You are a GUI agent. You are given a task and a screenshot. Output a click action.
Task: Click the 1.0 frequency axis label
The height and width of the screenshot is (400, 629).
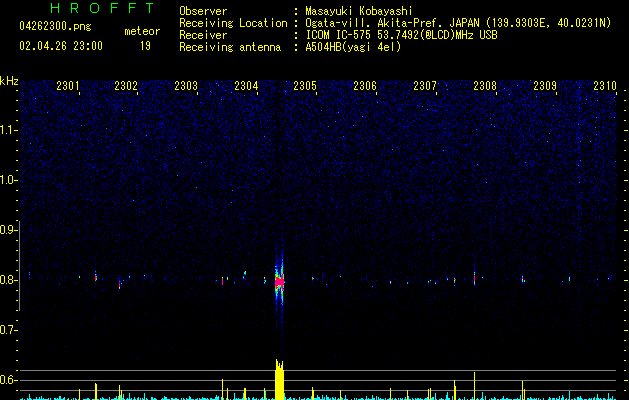click(8, 180)
